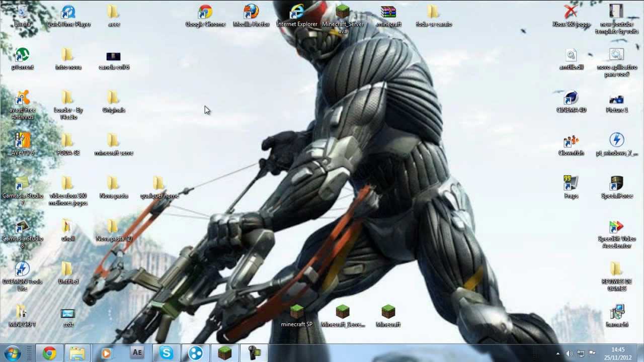
Task: Open the Loader - By T4s18o folder
Action: click(x=68, y=105)
